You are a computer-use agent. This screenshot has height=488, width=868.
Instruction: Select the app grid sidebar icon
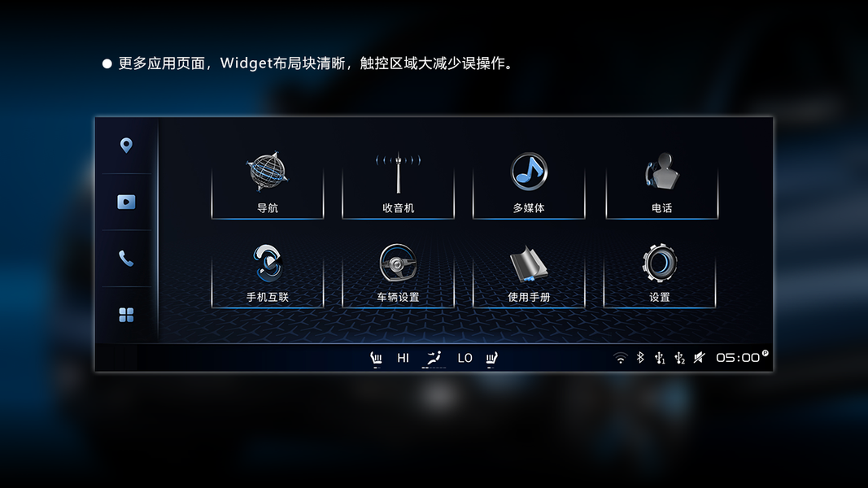pos(126,315)
